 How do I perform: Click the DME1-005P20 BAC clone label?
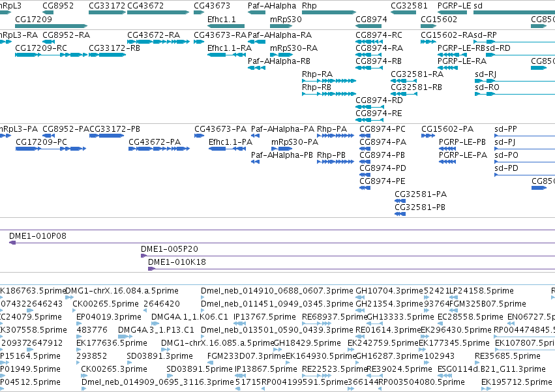[x=169, y=249]
